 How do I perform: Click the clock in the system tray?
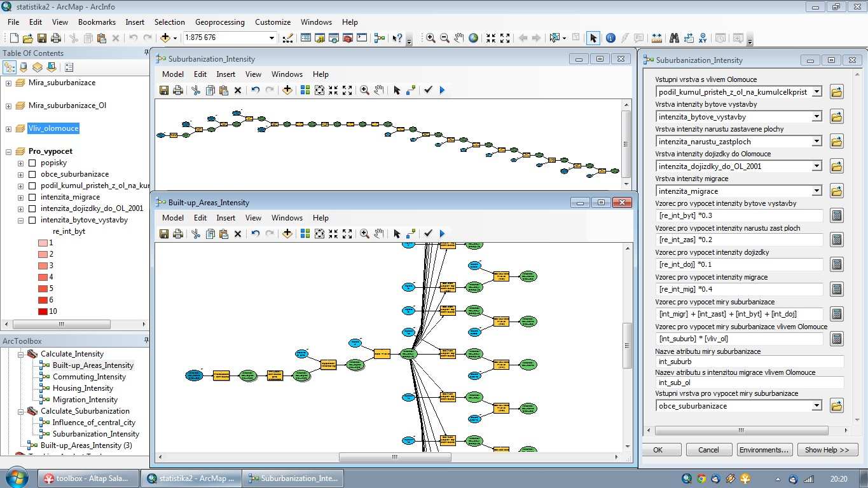pyautogui.click(x=839, y=478)
